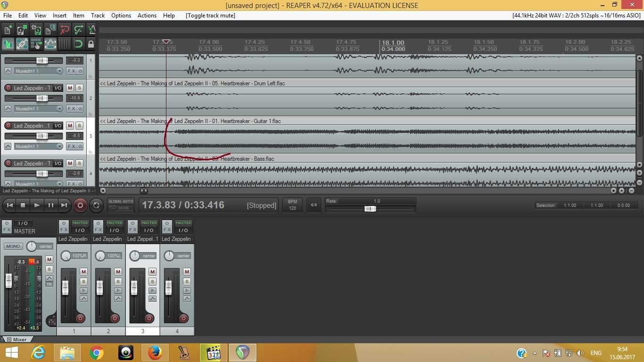Click the 4/4 time signature box
Viewport: 644px width, 362px height.
[x=314, y=205]
